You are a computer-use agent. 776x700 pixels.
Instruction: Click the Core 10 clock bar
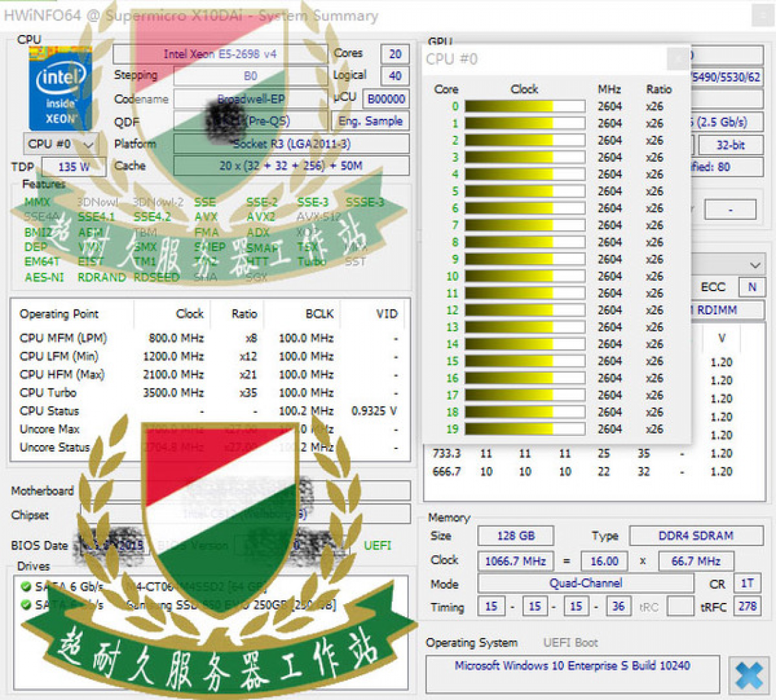524,276
